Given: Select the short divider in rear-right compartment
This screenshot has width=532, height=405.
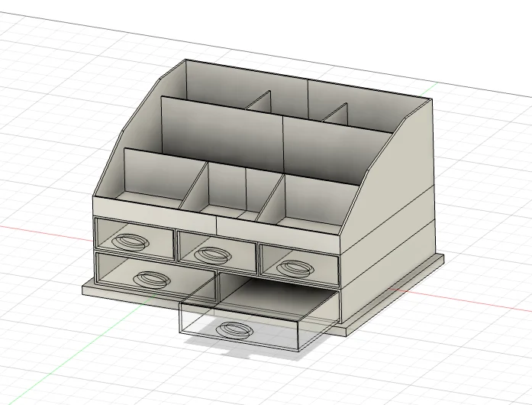Looking at the screenshot, I should [x=335, y=113].
